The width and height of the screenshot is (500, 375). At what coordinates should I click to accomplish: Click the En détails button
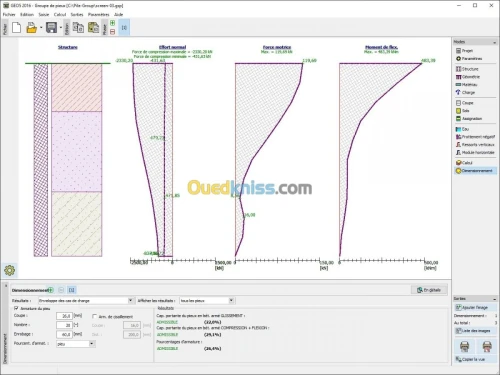[x=429, y=290]
